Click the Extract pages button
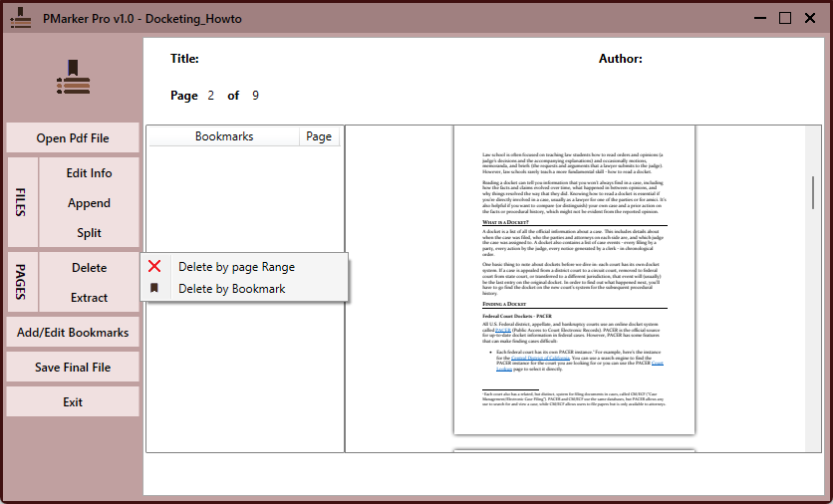The image size is (833, 504). 89,298
